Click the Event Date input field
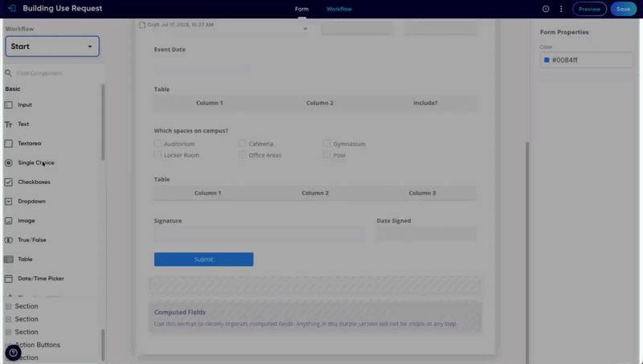The image size is (643, 364). 203,68
